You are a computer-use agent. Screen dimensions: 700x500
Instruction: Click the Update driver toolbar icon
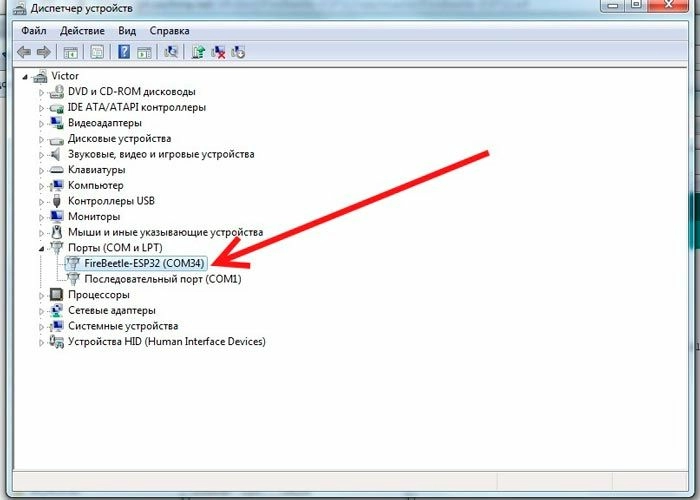[198, 51]
